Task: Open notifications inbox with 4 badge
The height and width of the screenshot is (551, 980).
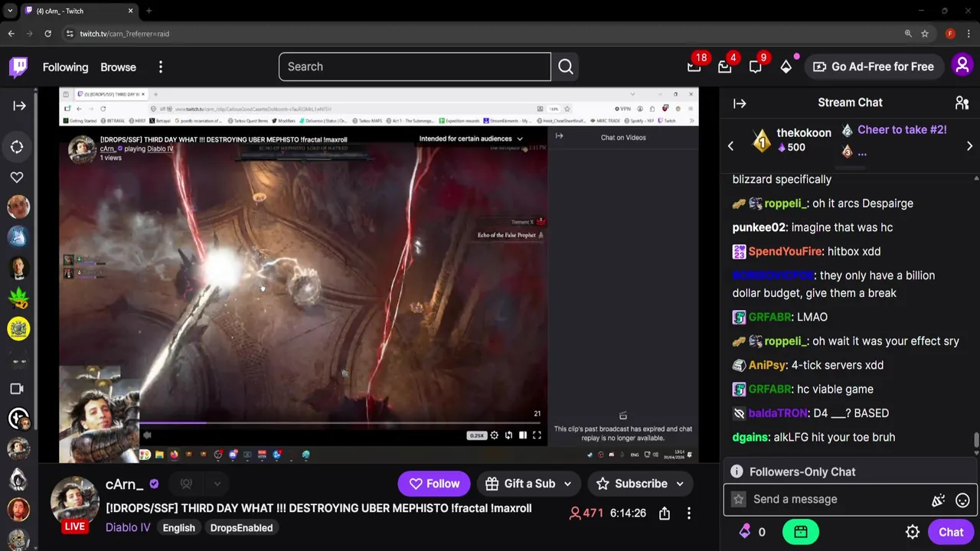Action: coord(725,67)
